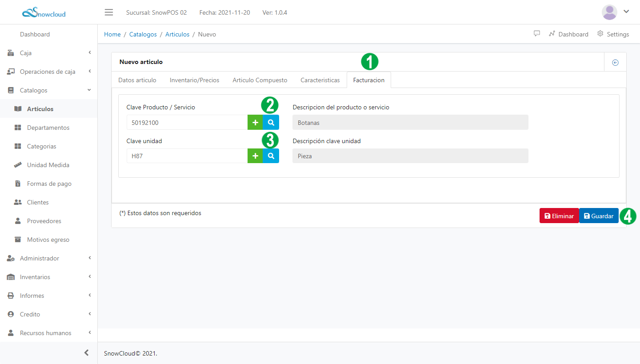
Task: Click the hamburger menu icon in header
Action: 109,12
